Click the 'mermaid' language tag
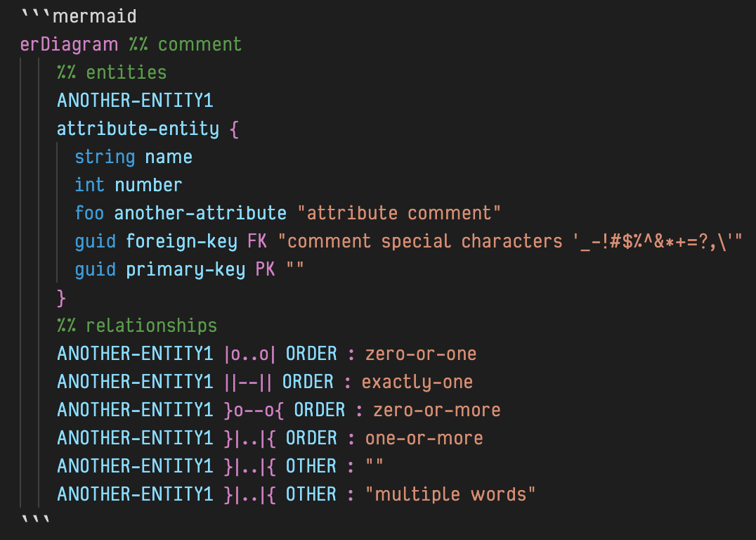 tap(94, 16)
